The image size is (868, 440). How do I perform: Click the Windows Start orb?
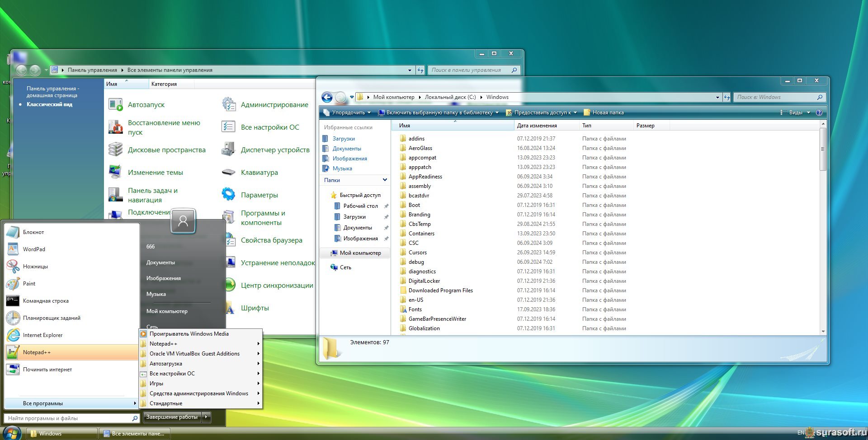click(x=12, y=433)
